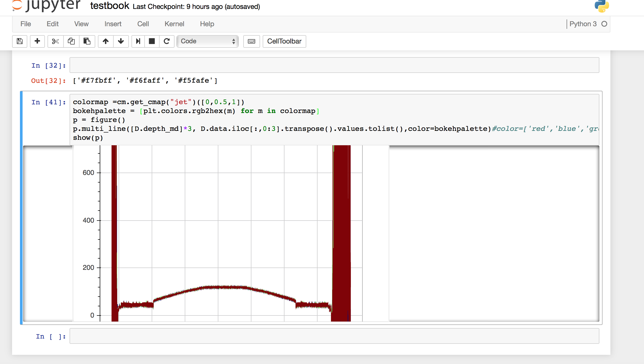
Task: Interrupt the kernel with the stop icon
Action: 152,41
